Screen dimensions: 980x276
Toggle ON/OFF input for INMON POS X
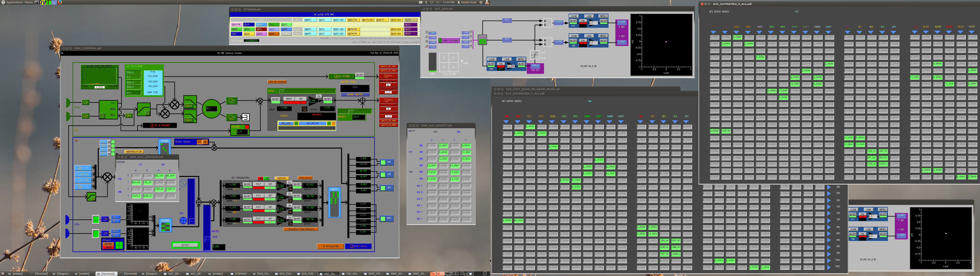point(247,184)
